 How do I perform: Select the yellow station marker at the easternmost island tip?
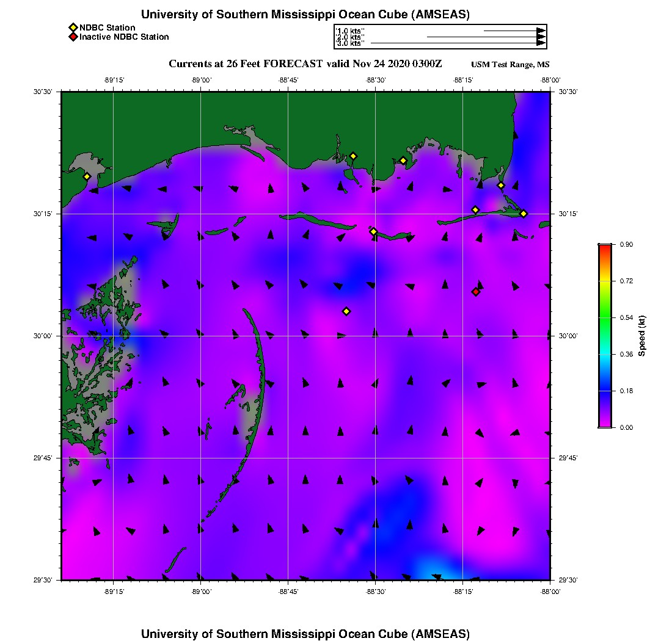(x=524, y=213)
